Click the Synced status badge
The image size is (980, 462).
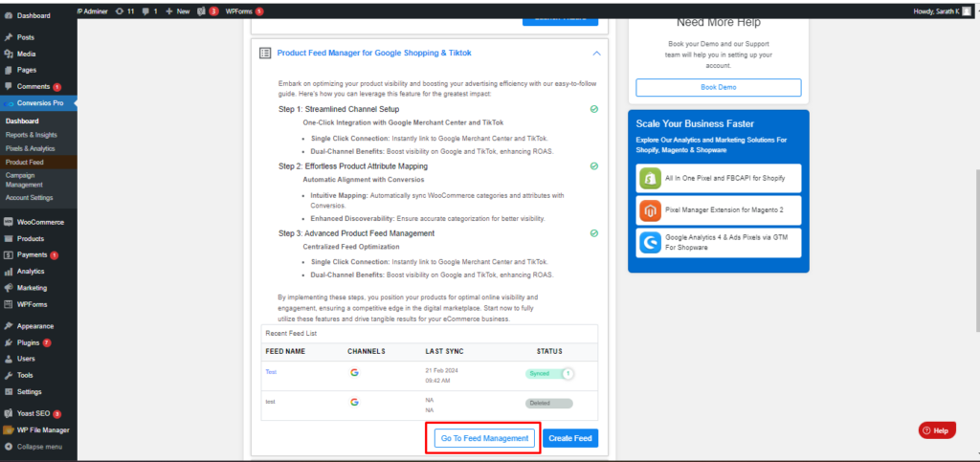[x=549, y=373]
